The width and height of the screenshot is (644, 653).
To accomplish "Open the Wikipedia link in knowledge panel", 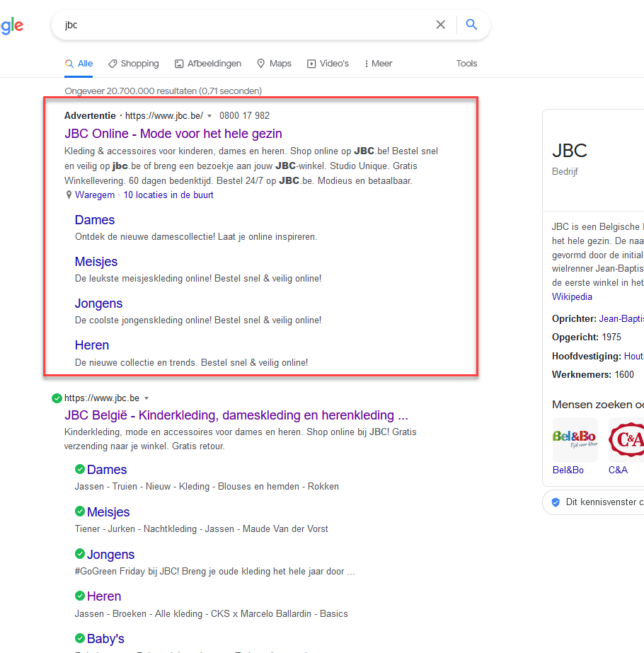I will 572,296.
